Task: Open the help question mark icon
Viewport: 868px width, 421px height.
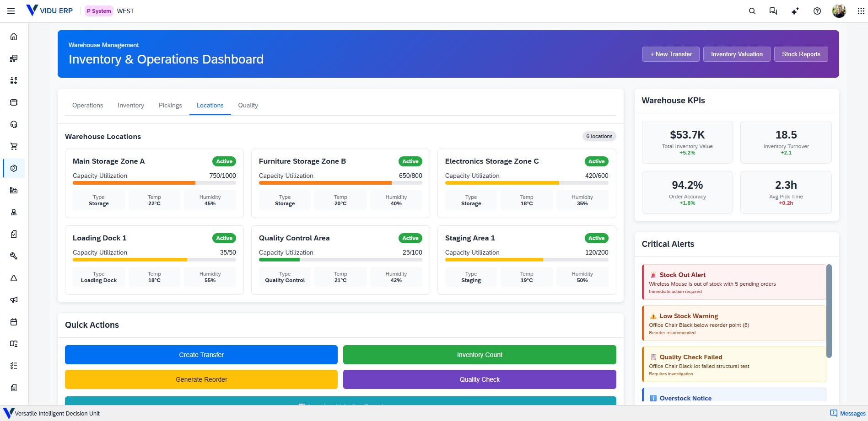Action: tap(817, 11)
